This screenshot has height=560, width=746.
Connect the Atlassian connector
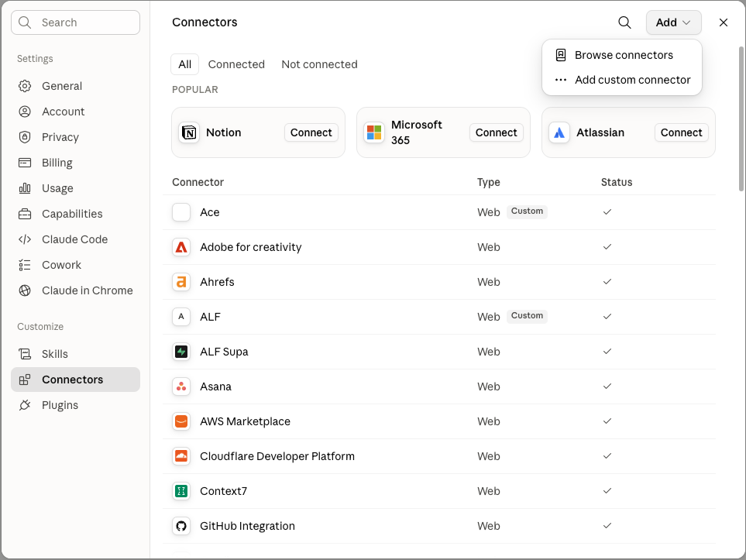click(681, 132)
